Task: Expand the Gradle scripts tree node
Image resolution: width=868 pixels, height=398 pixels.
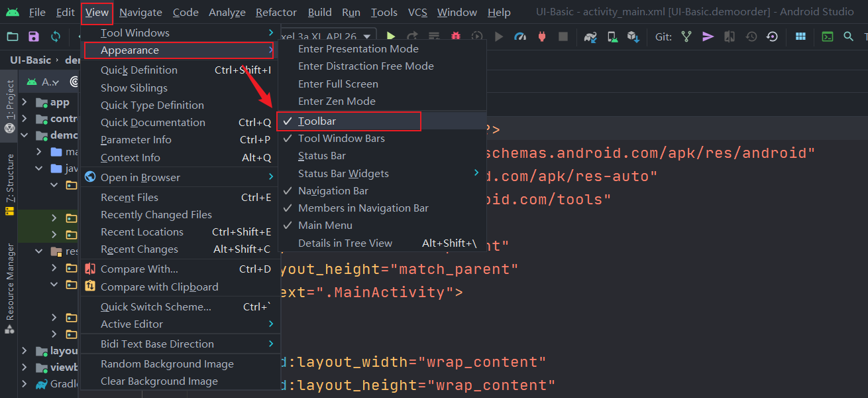Action: click(x=25, y=384)
